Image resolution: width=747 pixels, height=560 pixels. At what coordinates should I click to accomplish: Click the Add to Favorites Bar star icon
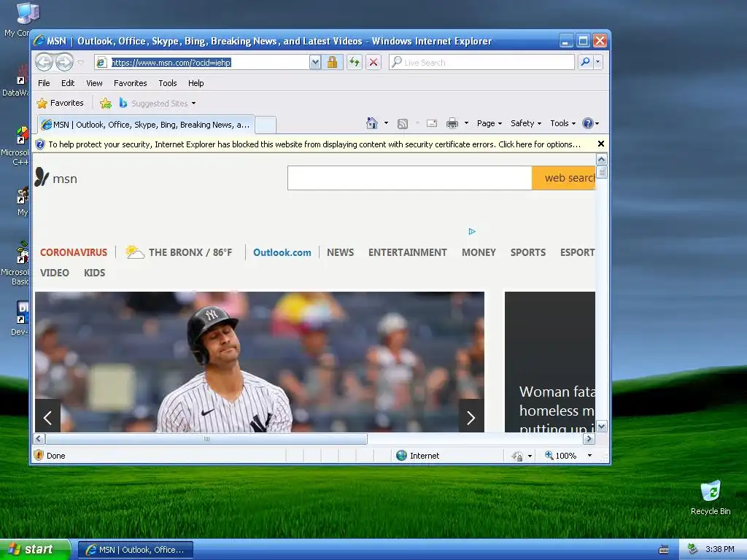pos(105,104)
